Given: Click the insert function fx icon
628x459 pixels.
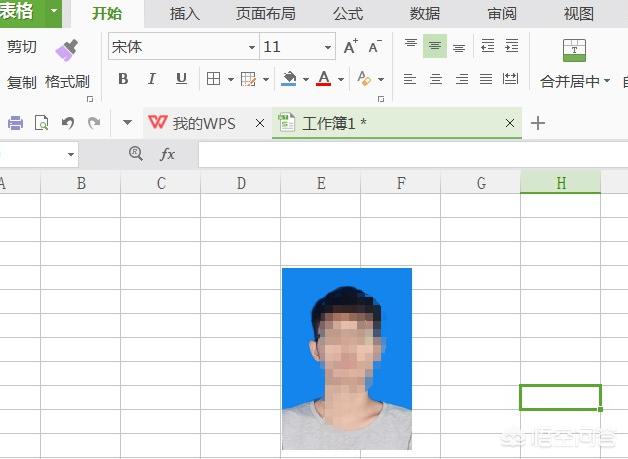Looking at the screenshot, I should pos(167,154).
